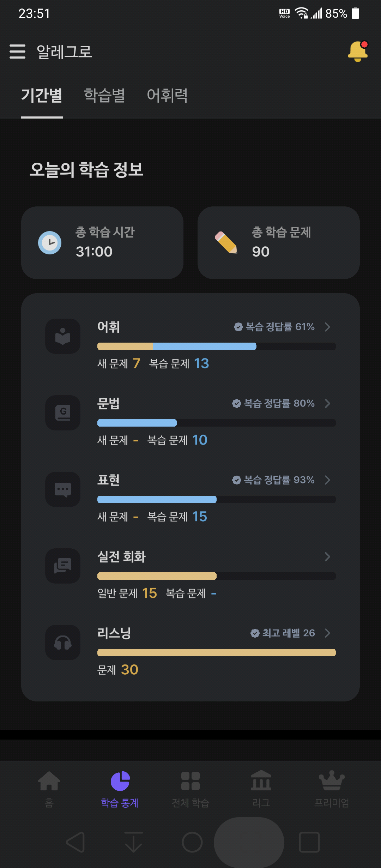Expand 실전 회화 row chevron arrow

327,556
